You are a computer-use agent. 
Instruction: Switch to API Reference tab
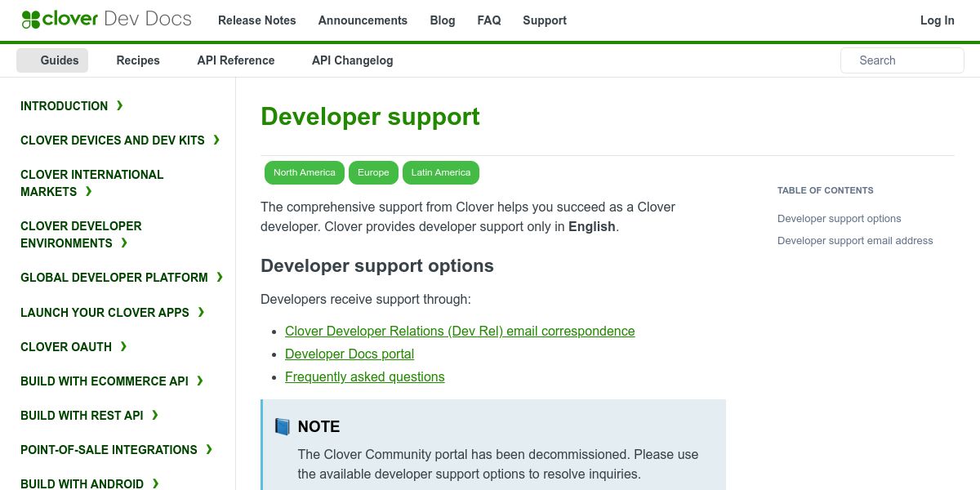click(236, 60)
